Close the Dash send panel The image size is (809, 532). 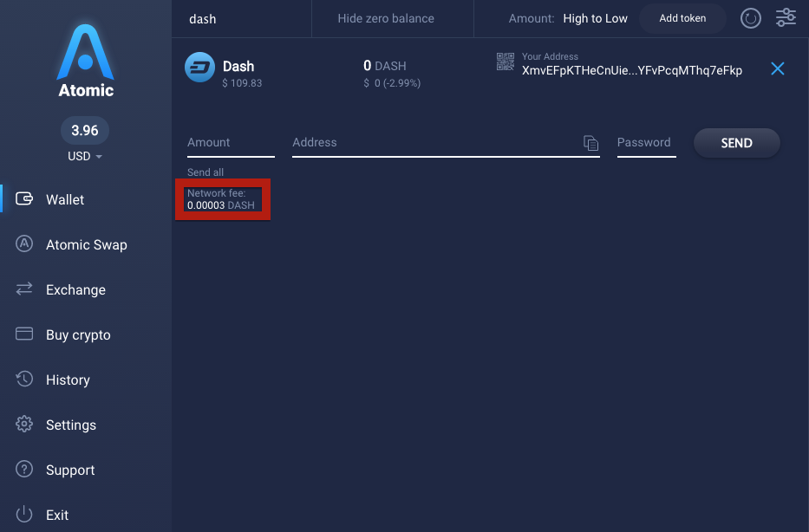click(778, 68)
